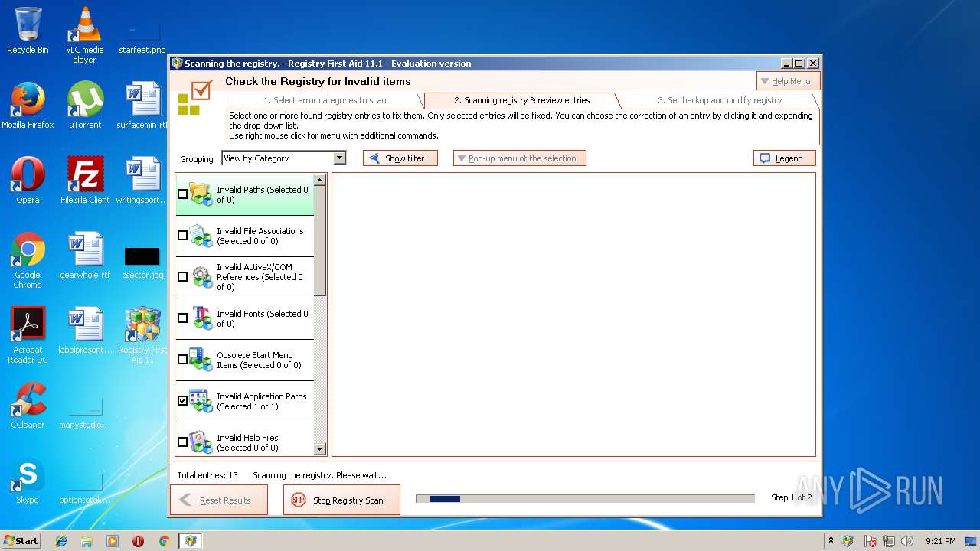
Task: Open µTorrent desktop shortcut
Action: pyautogui.click(x=84, y=106)
